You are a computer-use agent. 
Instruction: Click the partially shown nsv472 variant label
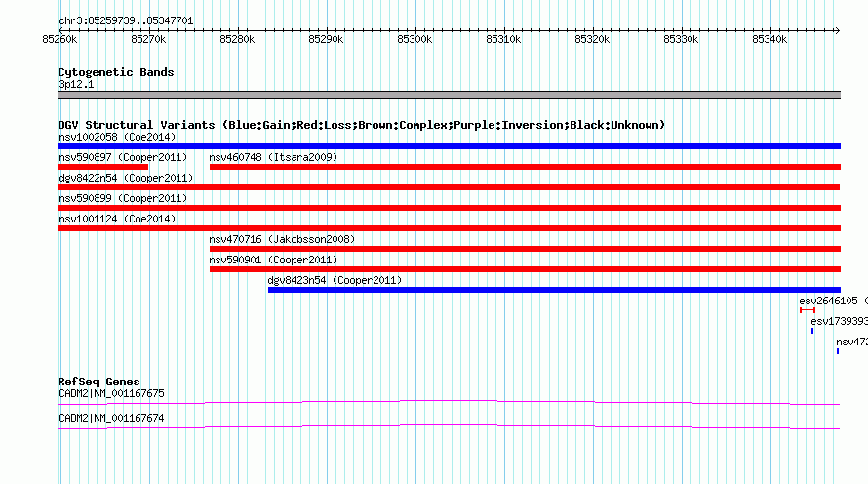pyautogui.click(x=852, y=342)
